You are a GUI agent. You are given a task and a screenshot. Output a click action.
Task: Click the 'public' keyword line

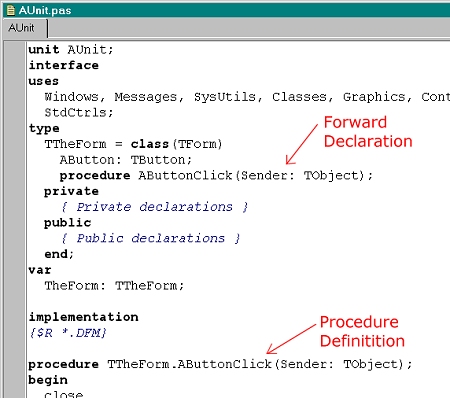[67, 223]
